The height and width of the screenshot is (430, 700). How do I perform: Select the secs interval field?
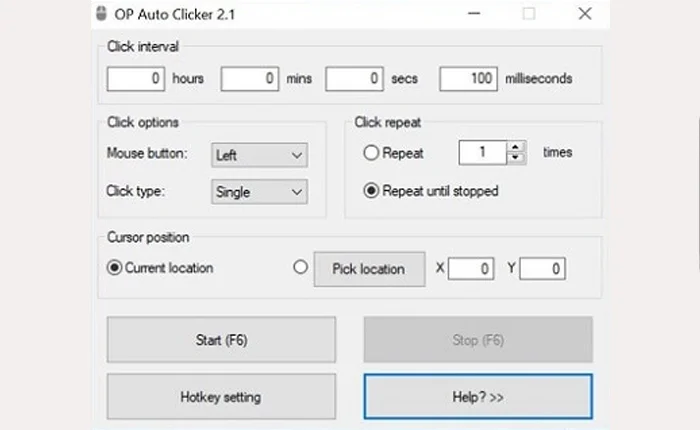355,78
